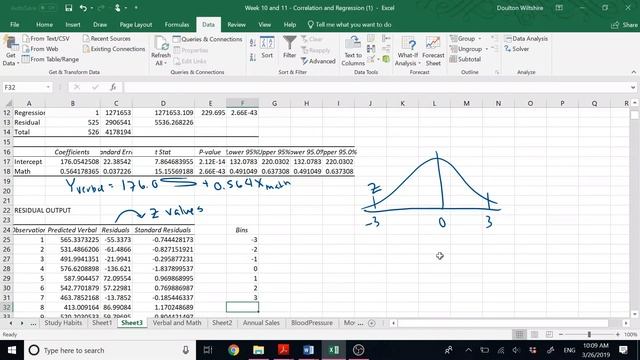Screen dimensions: 640x360
Task: Click the Tell me what you want to do box
Action: tap(349, 24)
